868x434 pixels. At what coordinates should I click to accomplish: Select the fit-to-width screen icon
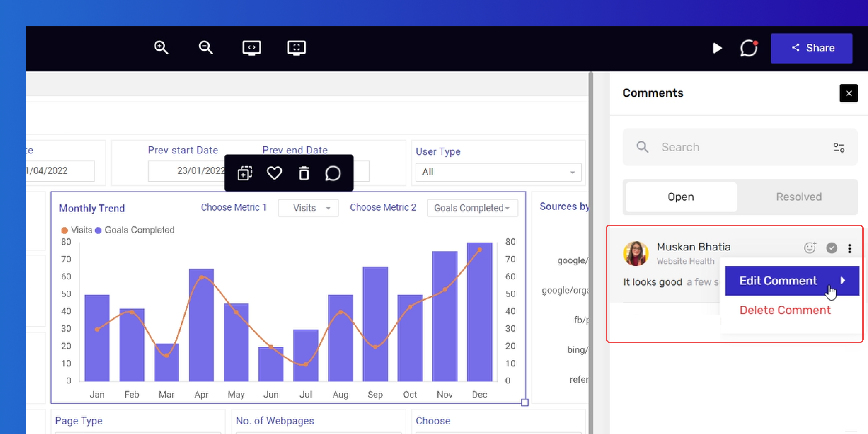click(x=251, y=48)
